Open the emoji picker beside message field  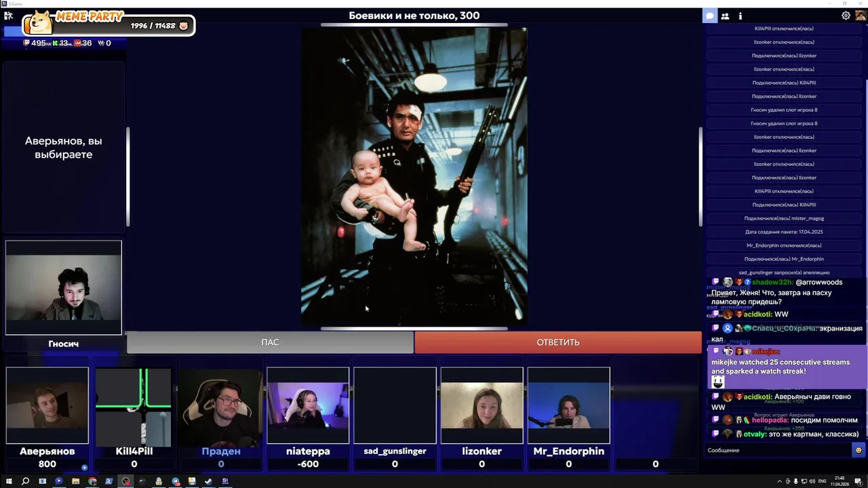pos(859,450)
